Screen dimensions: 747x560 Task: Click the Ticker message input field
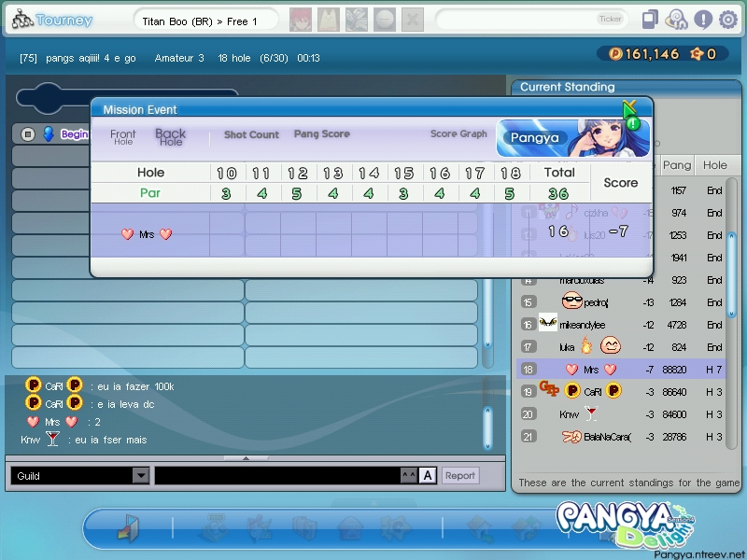click(x=531, y=20)
